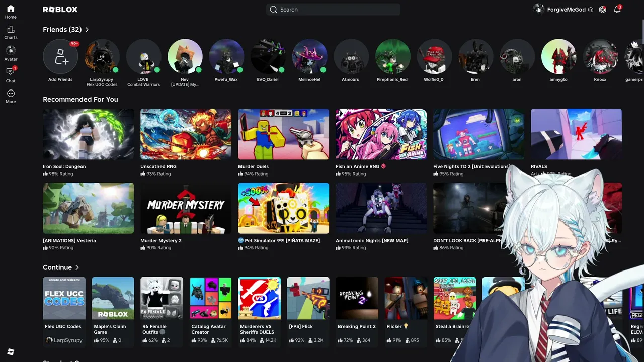Open the Murder Mystery 2 thumbnail
Viewport: 644px width, 362px height.
click(186, 208)
